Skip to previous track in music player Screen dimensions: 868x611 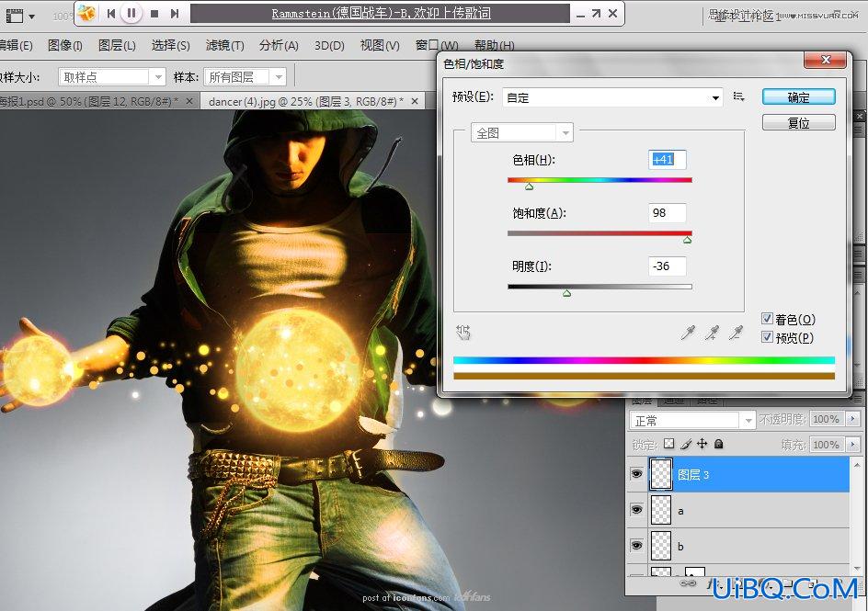pos(110,14)
